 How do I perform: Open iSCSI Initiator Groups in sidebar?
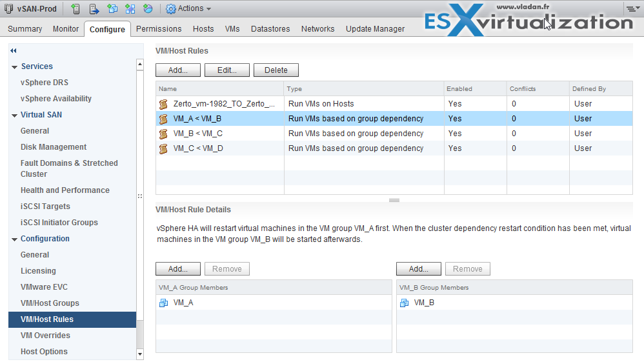tap(59, 222)
